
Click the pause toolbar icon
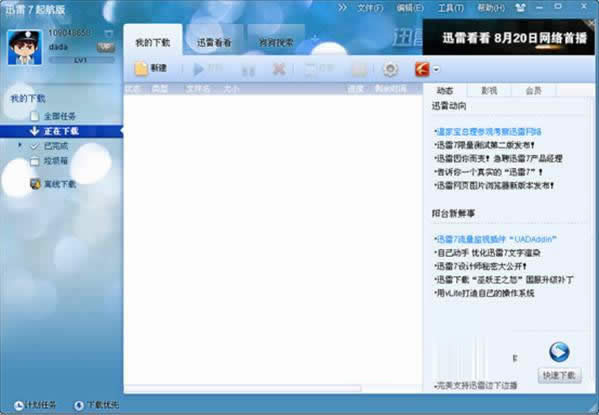click(x=248, y=70)
